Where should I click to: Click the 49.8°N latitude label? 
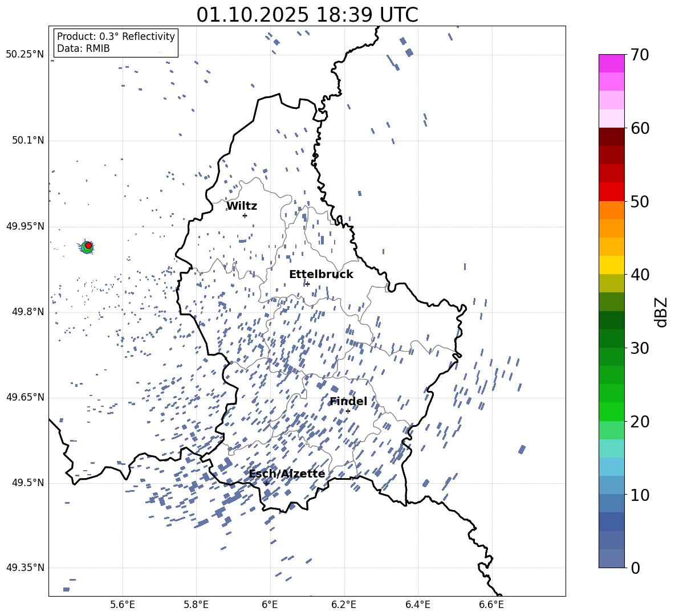(x=28, y=312)
